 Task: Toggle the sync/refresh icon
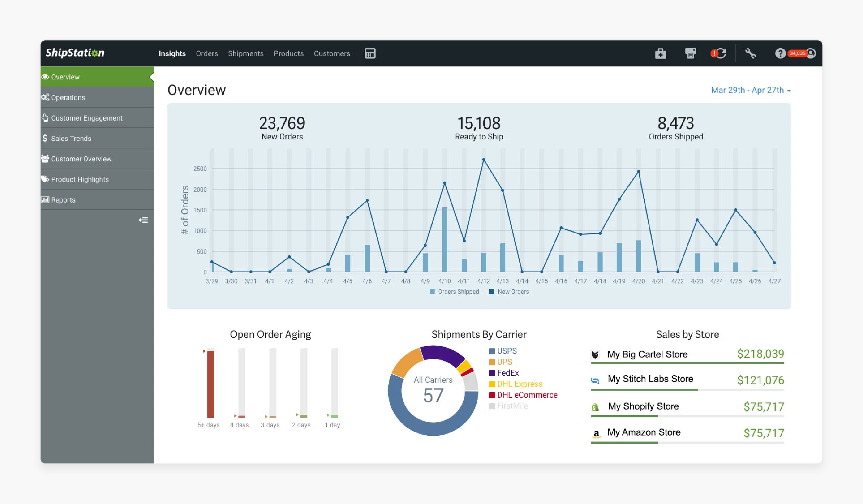(x=719, y=53)
